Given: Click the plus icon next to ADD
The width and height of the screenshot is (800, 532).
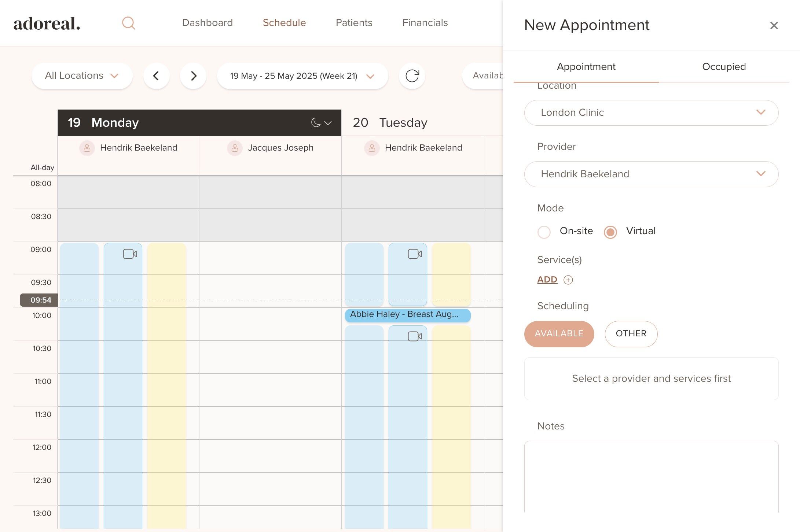Looking at the screenshot, I should (568, 280).
